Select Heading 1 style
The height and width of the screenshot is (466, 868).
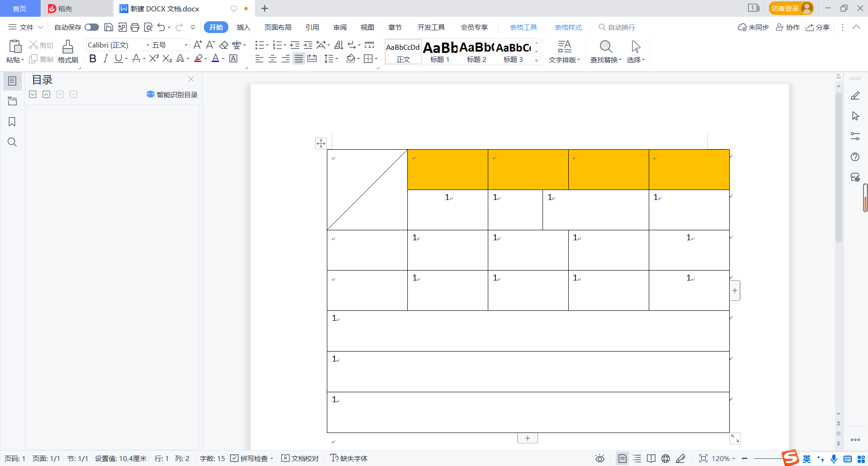440,52
